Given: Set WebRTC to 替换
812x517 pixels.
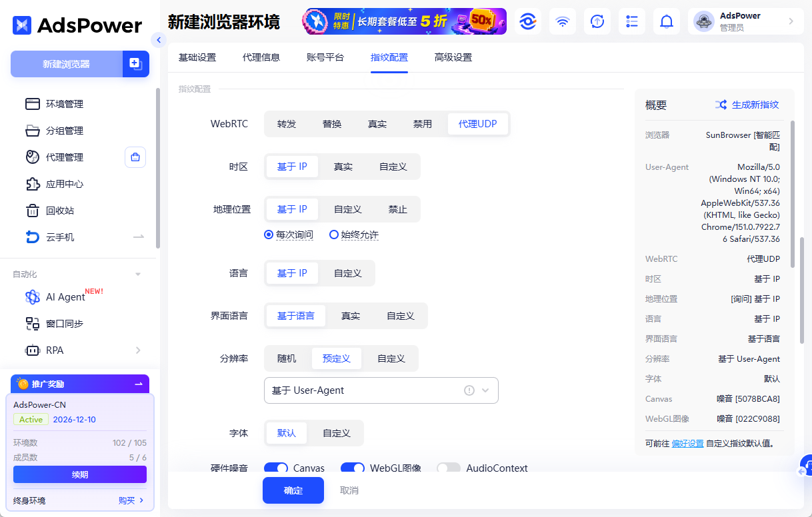Looking at the screenshot, I should coord(332,124).
